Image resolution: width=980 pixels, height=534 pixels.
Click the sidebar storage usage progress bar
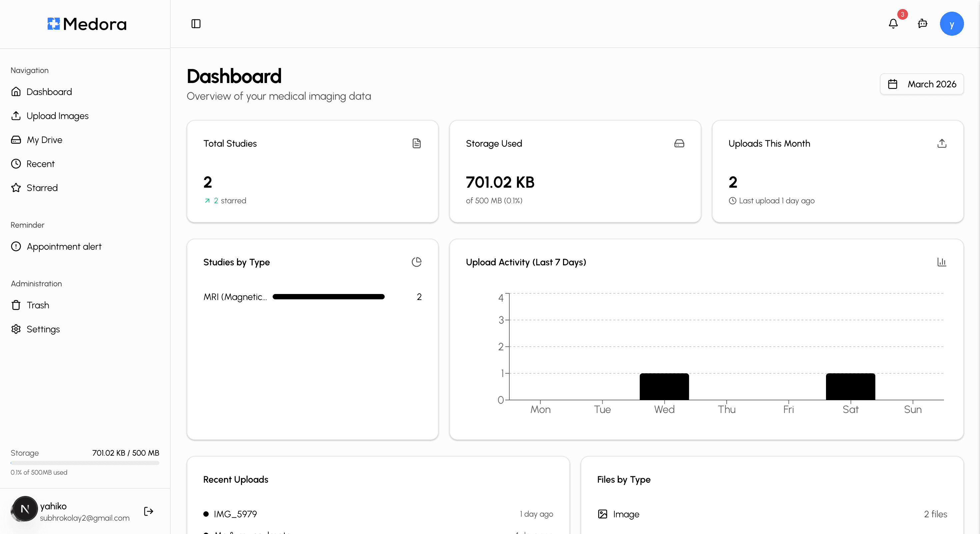tap(85, 463)
